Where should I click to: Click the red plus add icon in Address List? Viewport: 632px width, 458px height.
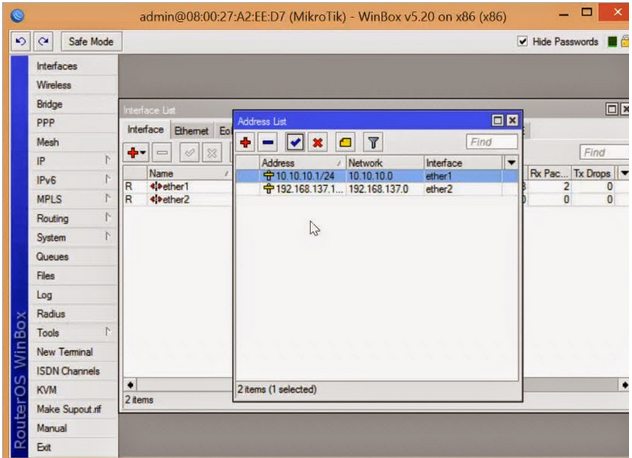(245, 142)
